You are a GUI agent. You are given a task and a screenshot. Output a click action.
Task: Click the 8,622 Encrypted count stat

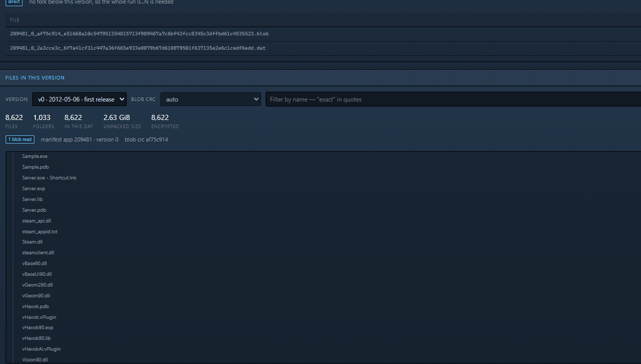coord(165,121)
